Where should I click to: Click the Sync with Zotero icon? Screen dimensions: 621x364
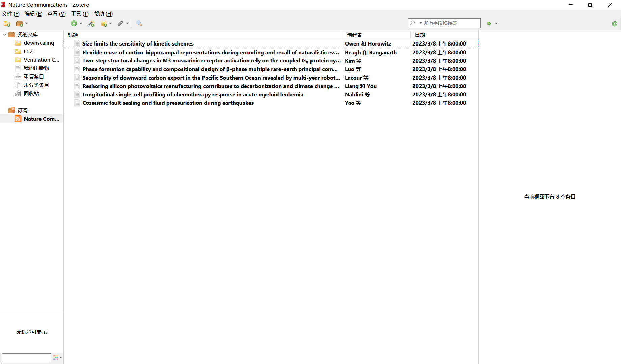click(614, 24)
